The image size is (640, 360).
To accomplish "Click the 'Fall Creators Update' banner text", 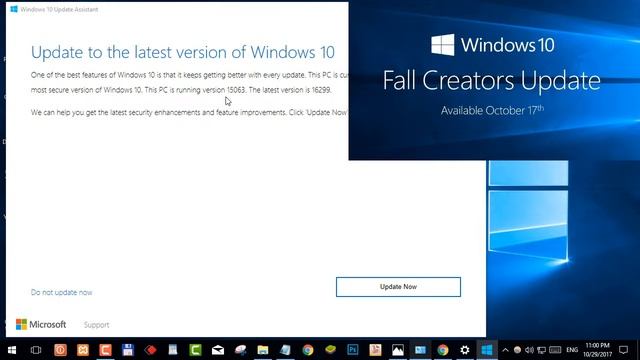I will point(491,80).
